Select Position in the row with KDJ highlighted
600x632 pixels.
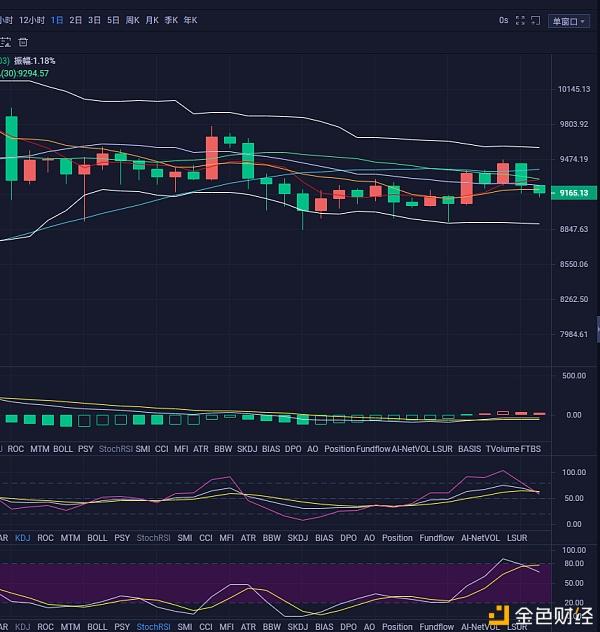[397, 538]
